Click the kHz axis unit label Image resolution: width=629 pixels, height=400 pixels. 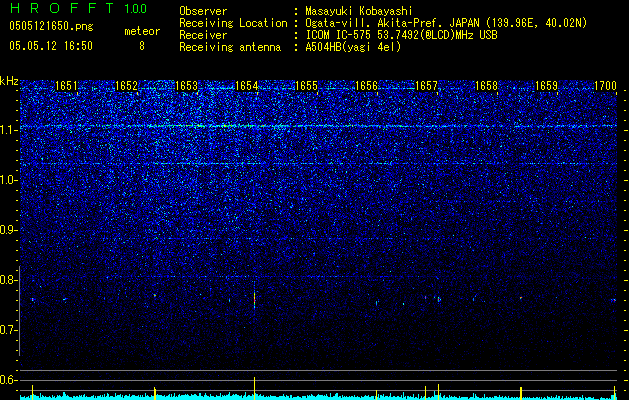(9, 81)
